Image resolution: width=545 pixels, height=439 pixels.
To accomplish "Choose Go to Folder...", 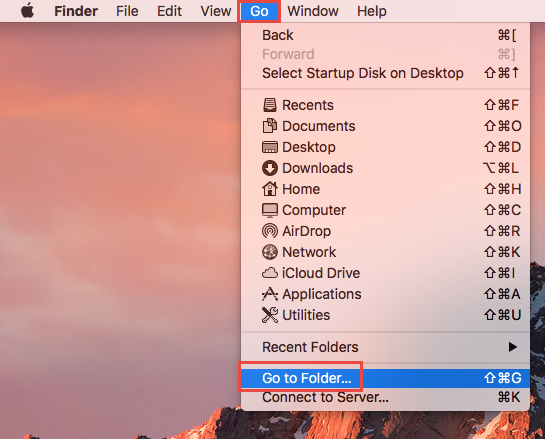I will point(385,378).
